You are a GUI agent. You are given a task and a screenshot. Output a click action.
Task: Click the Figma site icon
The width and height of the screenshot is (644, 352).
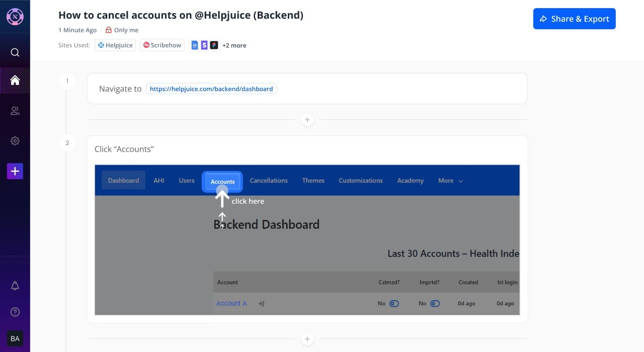point(214,45)
